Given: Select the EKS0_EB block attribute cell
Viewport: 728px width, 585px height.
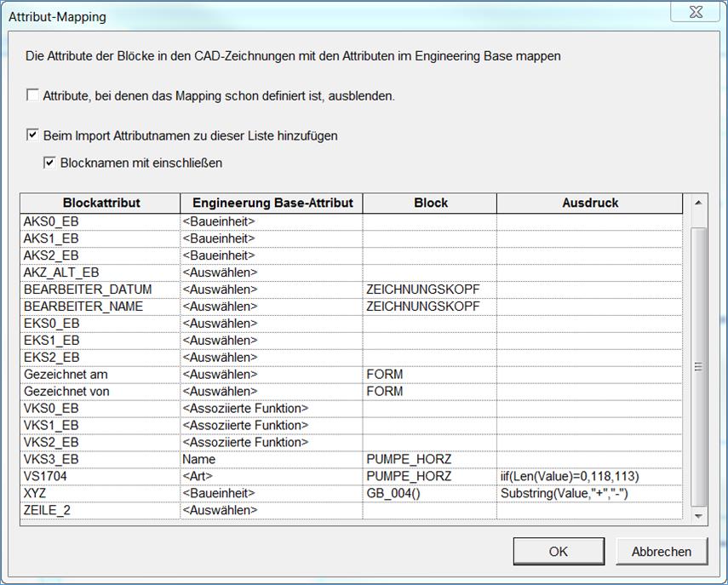Looking at the screenshot, I should coord(100,323).
